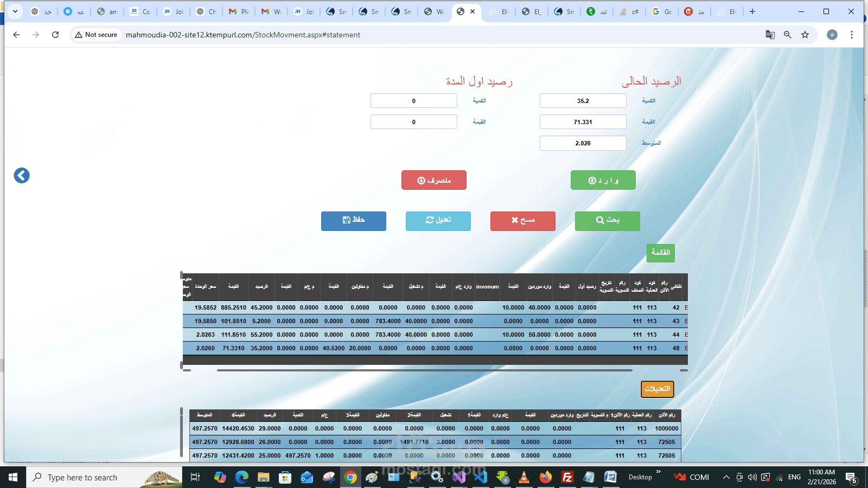868x488 pixels.
Task: Click the Not secure site info badge
Action: tap(96, 35)
